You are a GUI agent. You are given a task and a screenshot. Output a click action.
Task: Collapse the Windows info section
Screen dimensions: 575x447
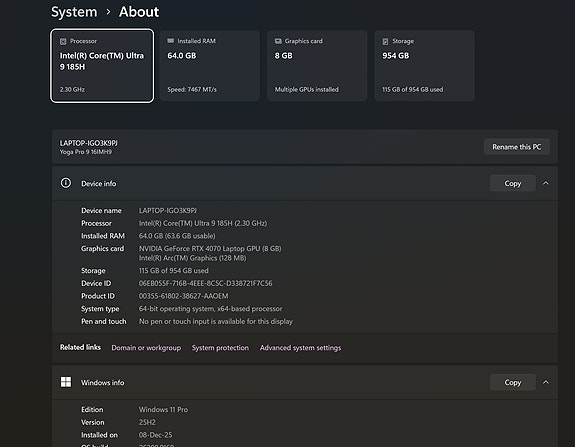pyautogui.click(x=546, y=382)
